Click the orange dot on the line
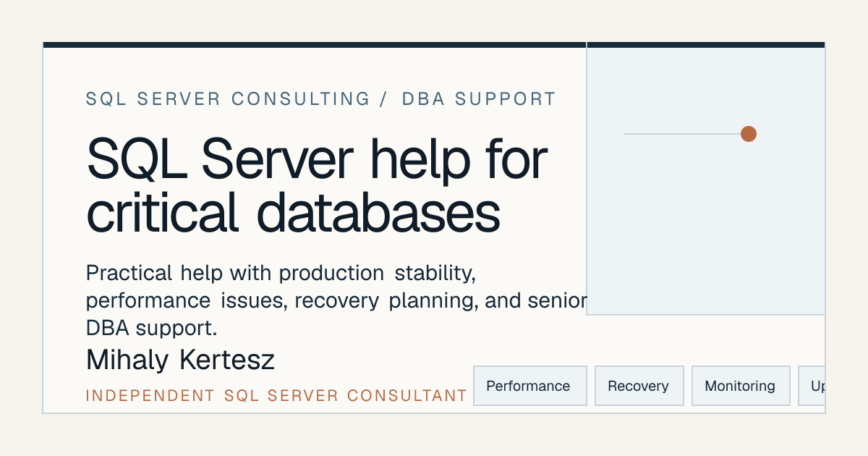Screen dimensions: 868x456 coord(749,134)
